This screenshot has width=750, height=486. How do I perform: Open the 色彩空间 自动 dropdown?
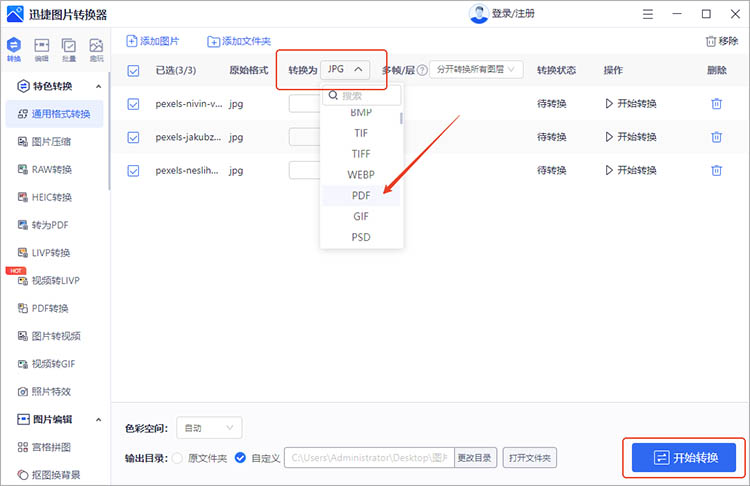pyautogui.click(x=209, y=428)
